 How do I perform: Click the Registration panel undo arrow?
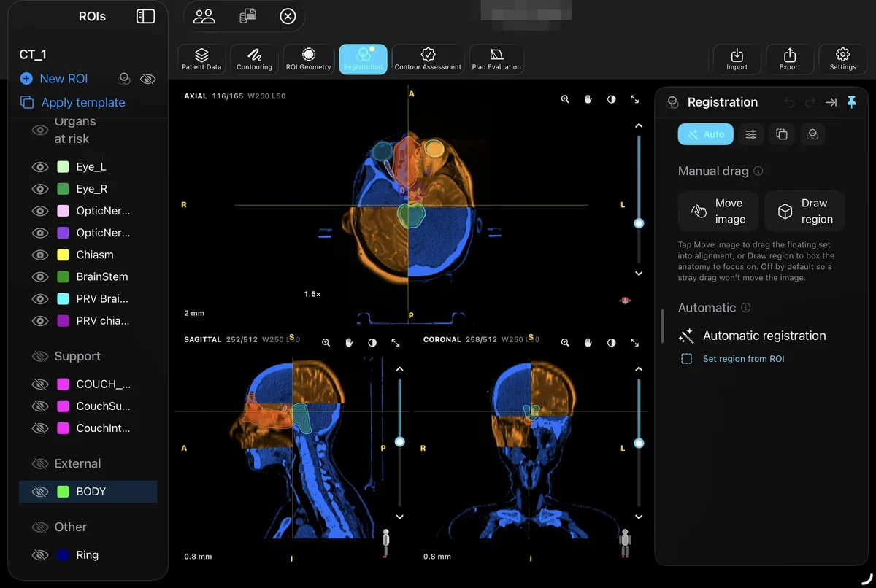[x=789, y=103]
